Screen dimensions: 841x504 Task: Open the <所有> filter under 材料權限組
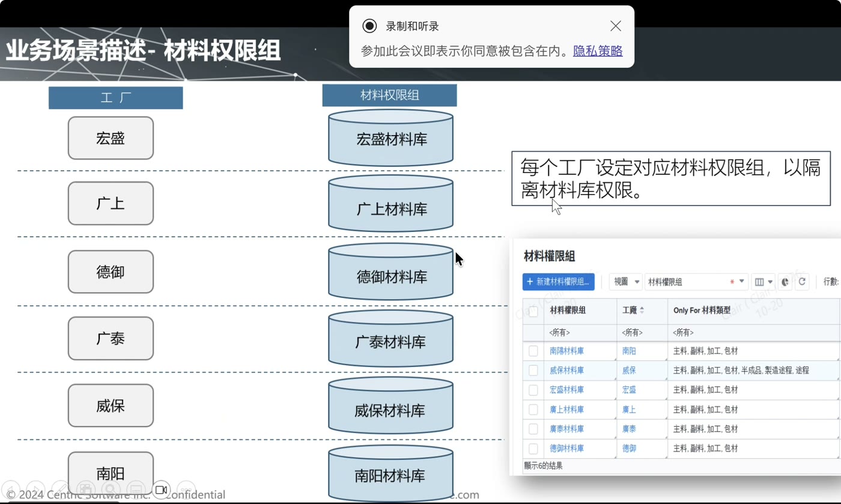[580, 332]
